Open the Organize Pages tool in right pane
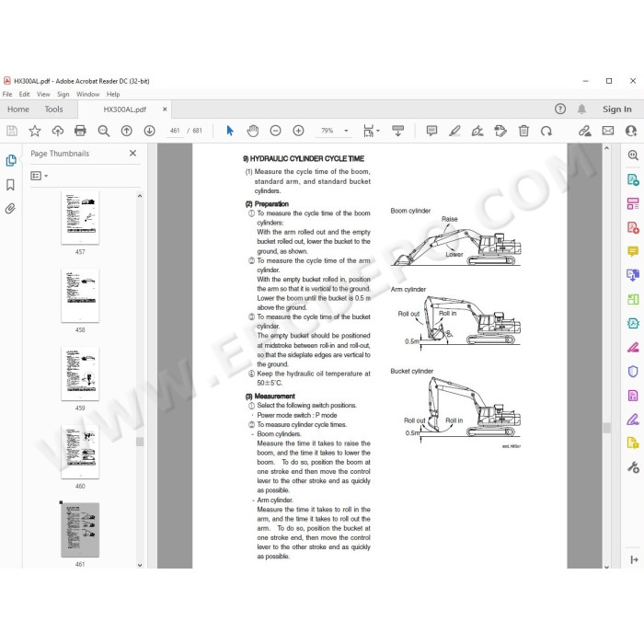644x644 pixels. click(633, 203)
